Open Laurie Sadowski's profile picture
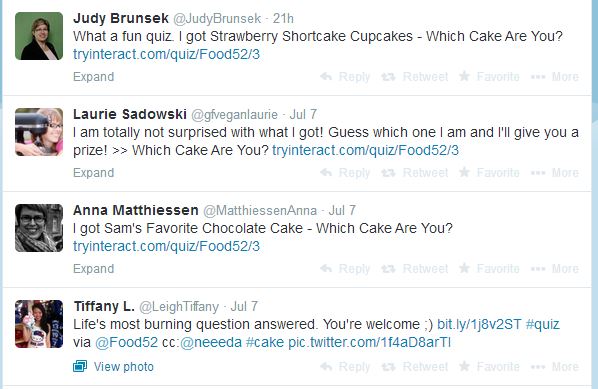Screen dimensions: 598x389 39,132
